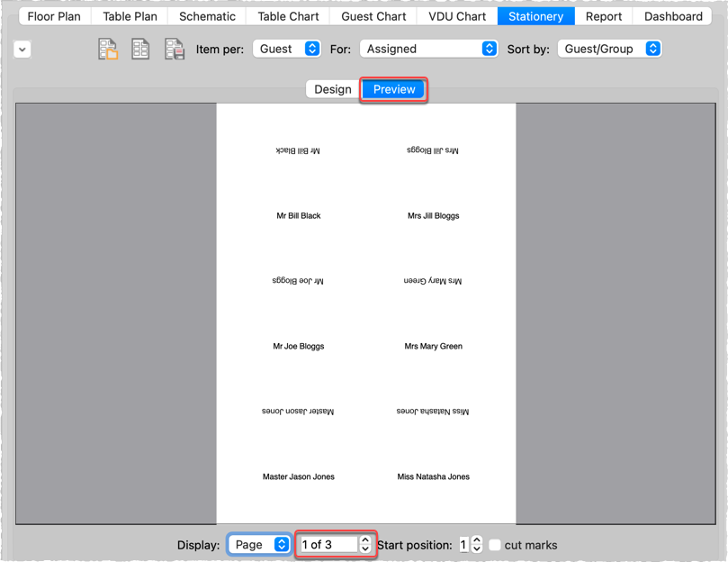Click the '1 of 3' page field

pos(328,545)
